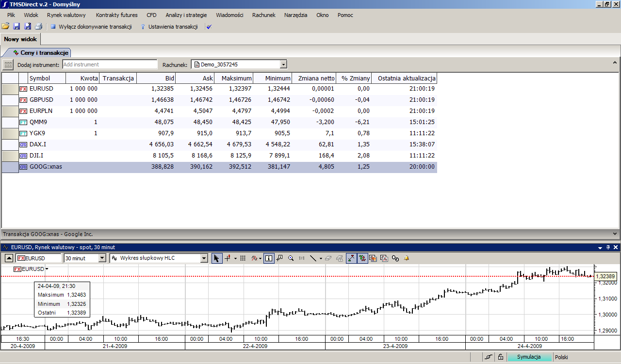Click the eraser icon in chart toolbar
Viewport: 621px width, 364px height.
[x=328, y=258]
